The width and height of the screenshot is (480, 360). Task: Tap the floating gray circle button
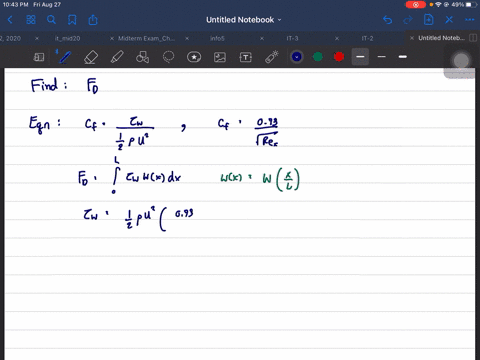(461, 61)
